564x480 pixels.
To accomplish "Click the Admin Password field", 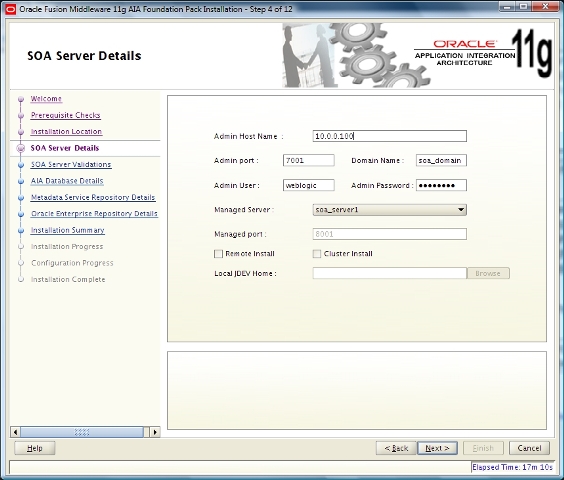I will pyautogui.click(x=441, y=185).
